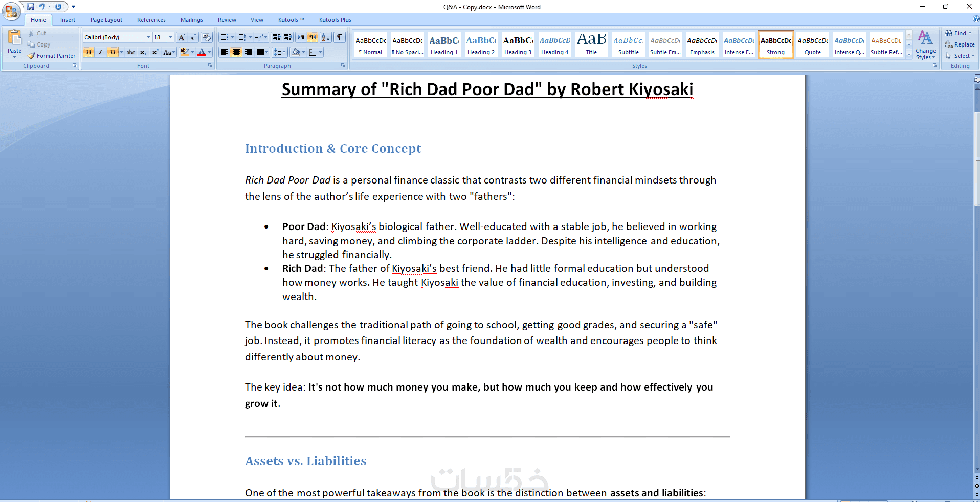This screenshot has height=502, width=980.
Task: Open the Find tool
Action: pyautogui.click(x=958, y=33)
